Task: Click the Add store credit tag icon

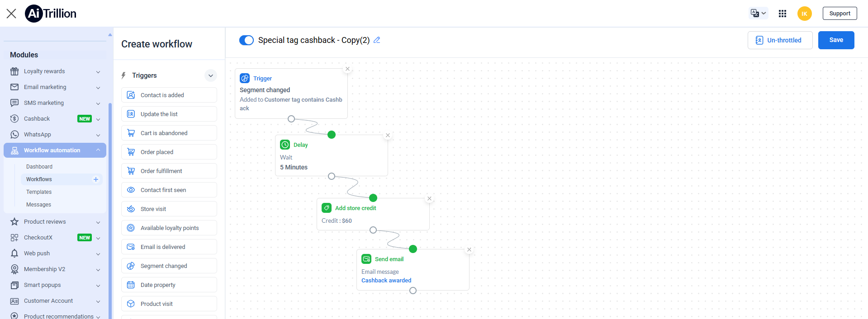Action: click(327, 208)
